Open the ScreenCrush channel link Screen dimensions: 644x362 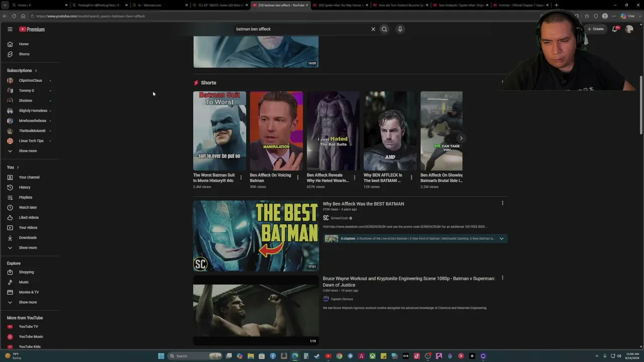coord(339,218)
